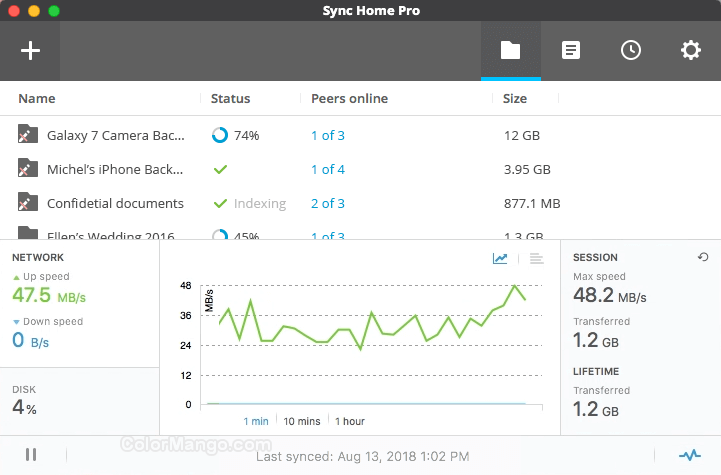This screenshot has height=475, width=721.
Task: Click the plus icon to add a folder
Action: (x=31, y=50)
